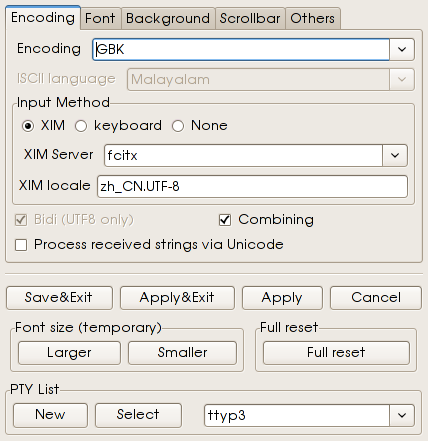Make the font Larger temporarily
The width and height of the screenshot is (428, 441).
click(x=69, y=353)
